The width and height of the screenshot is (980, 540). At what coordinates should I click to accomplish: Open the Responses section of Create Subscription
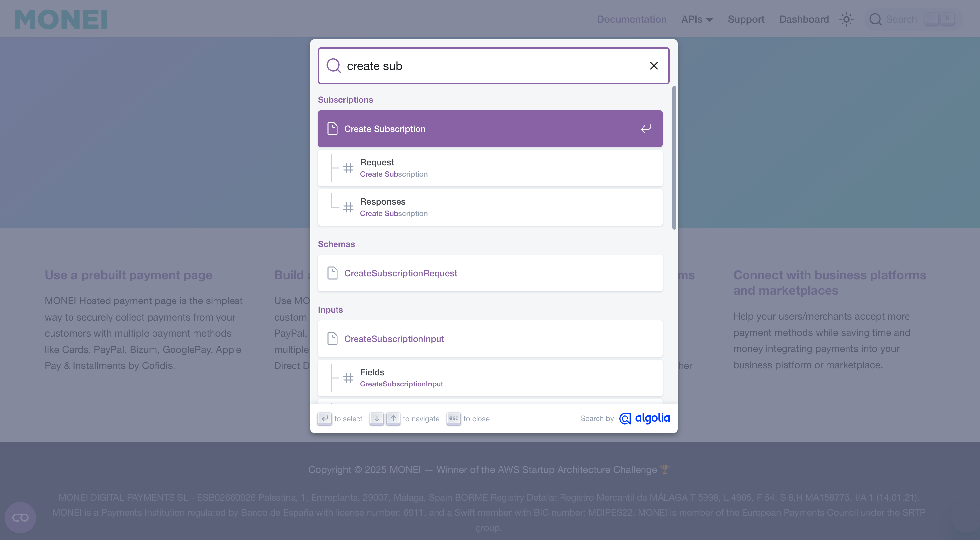(490, 207)
